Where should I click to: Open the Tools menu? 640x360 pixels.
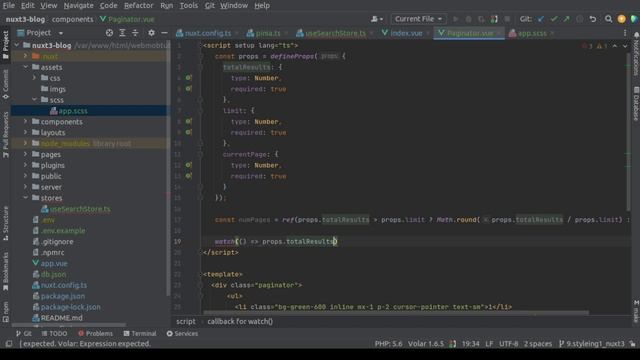point(189,6)
